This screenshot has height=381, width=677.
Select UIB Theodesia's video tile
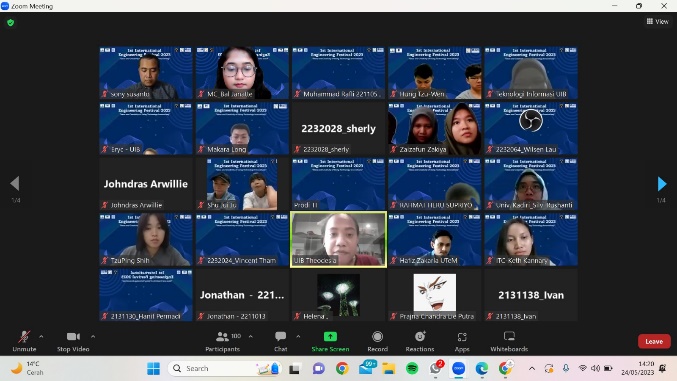click(338, 239)
